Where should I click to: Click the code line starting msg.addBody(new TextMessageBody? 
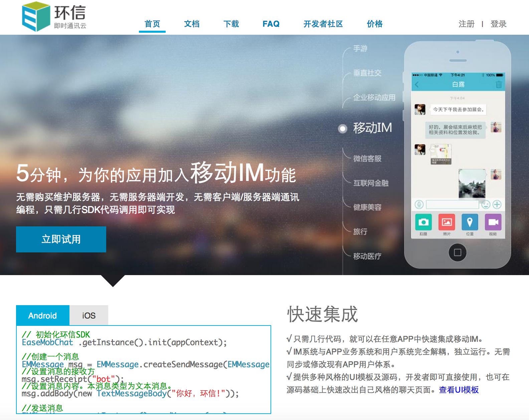(130, 394)
